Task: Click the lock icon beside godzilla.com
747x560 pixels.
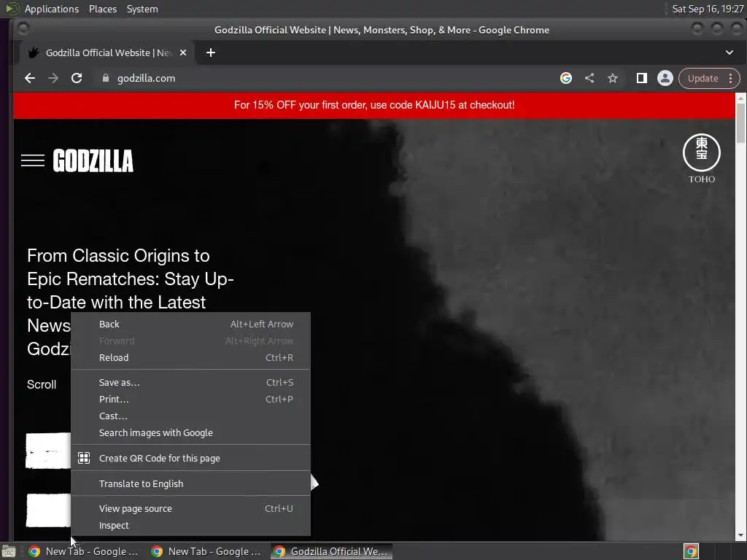Action: pos(106,78)
